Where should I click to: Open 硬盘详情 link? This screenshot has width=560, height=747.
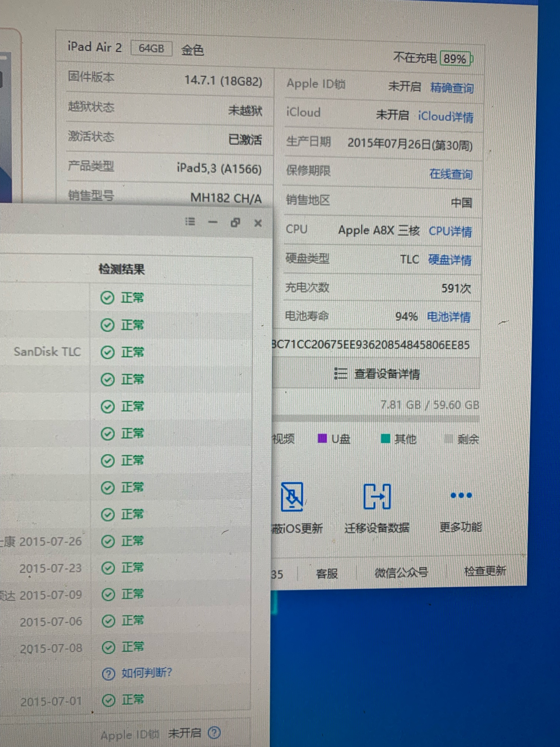(450, 260)
